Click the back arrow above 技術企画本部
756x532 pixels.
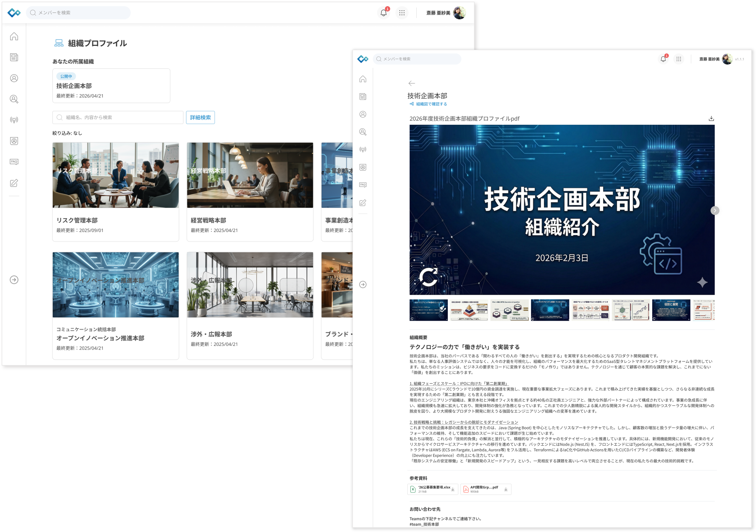click(x=412, y=83)
